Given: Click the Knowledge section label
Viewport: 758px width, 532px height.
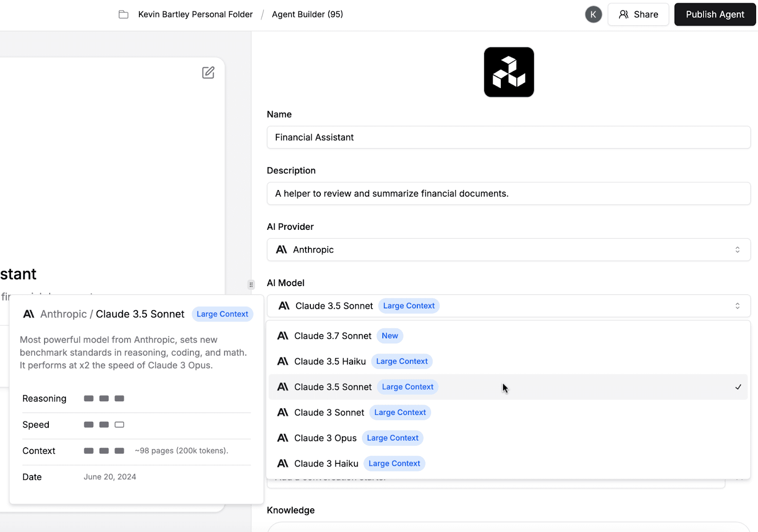Looking at the screenshot, I should coord(290,510).
